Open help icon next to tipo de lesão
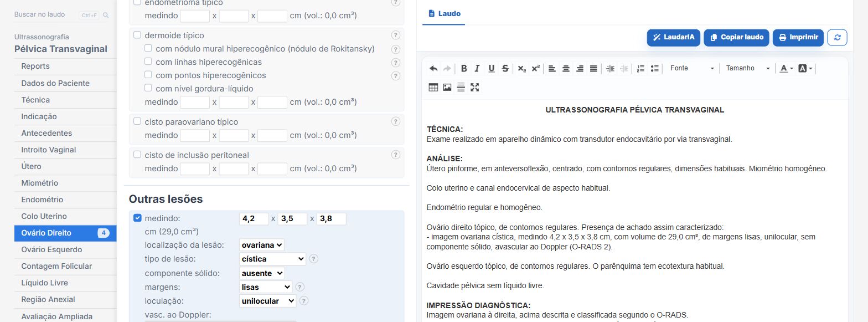868x322 pixels. pyautogui.click(x=314, y=259)
